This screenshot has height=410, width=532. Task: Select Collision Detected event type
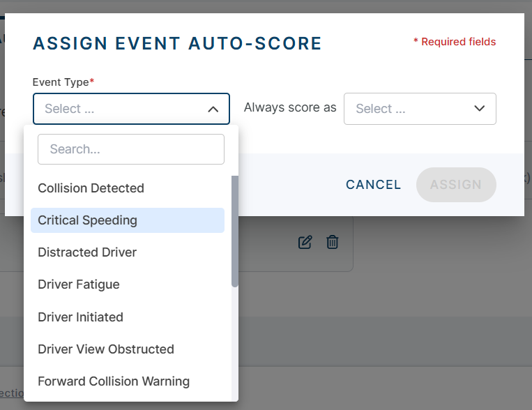tap(128, 188)
